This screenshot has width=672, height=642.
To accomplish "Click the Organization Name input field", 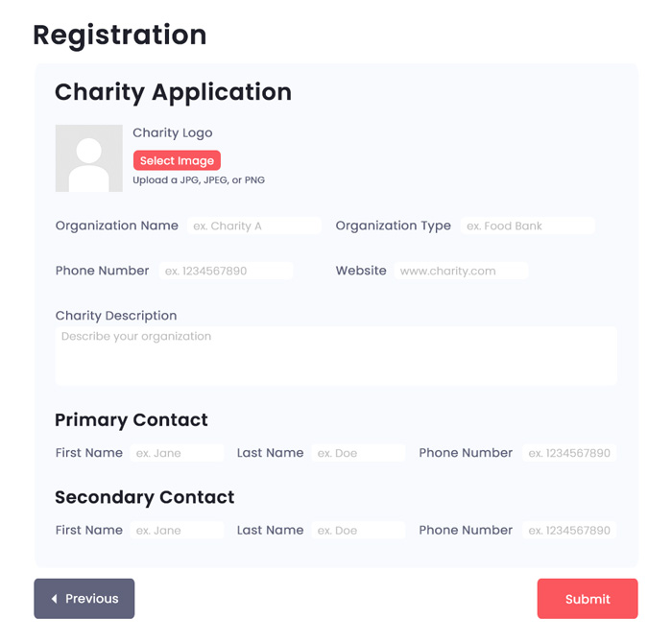I will 254,226.
